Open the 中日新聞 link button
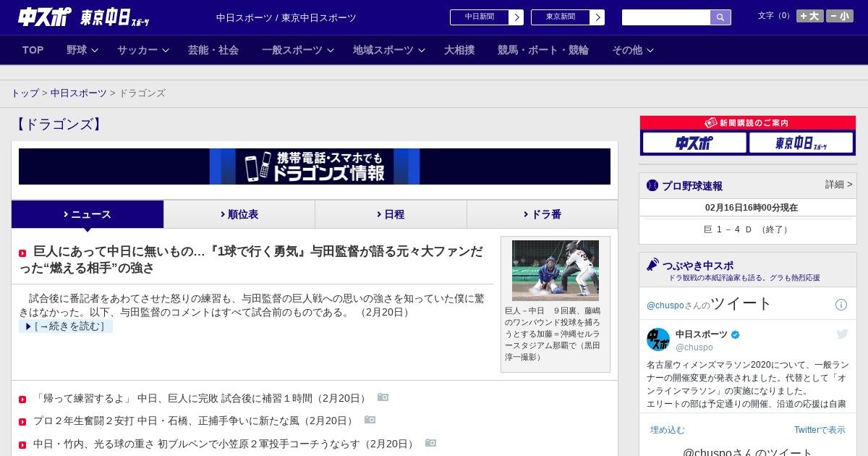The image size is (868, 456). 480,17
